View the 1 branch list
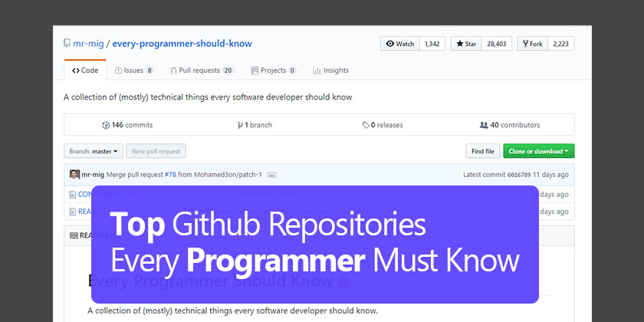 pos(255,125)
